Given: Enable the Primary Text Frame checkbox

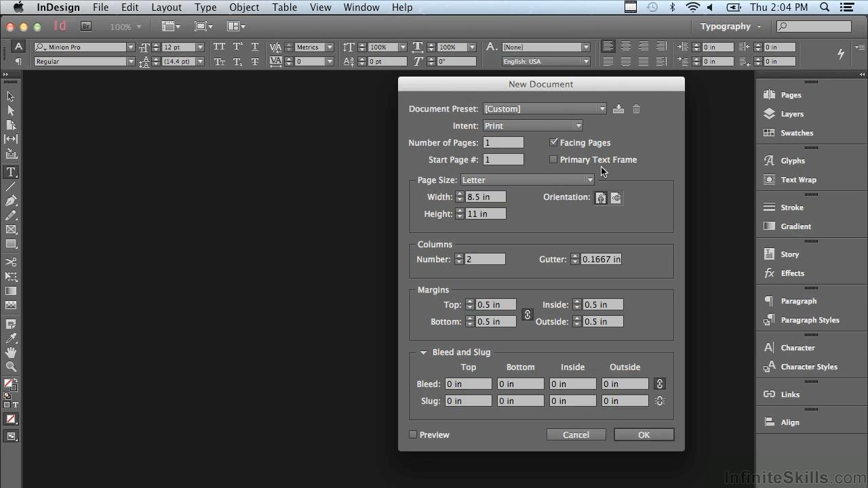Looking at the screenshot, I should coord(554,160).
